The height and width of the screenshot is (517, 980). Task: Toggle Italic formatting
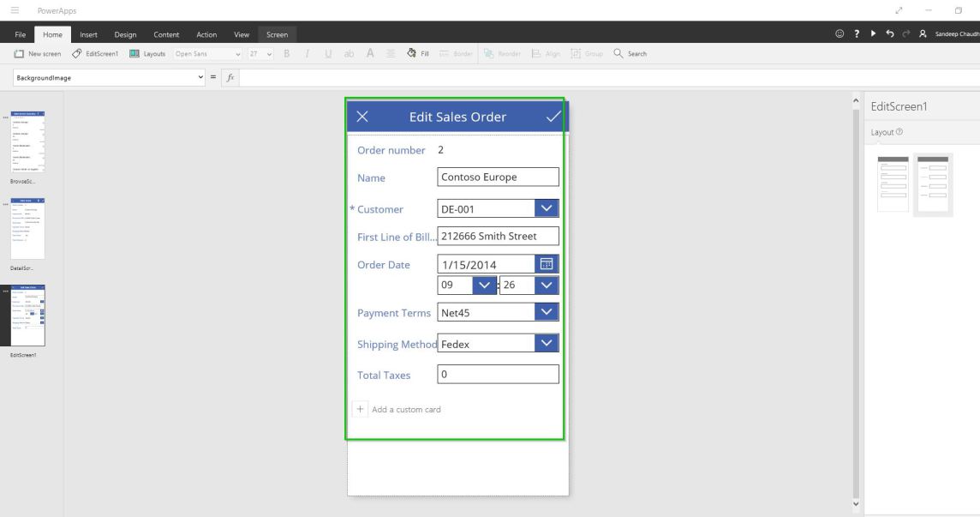coord(307,54)
